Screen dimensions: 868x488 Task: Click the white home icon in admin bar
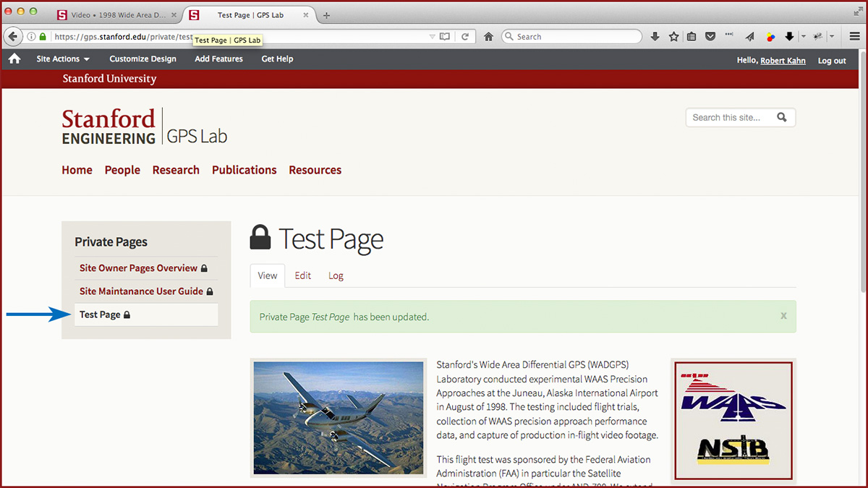coord(14,59)
